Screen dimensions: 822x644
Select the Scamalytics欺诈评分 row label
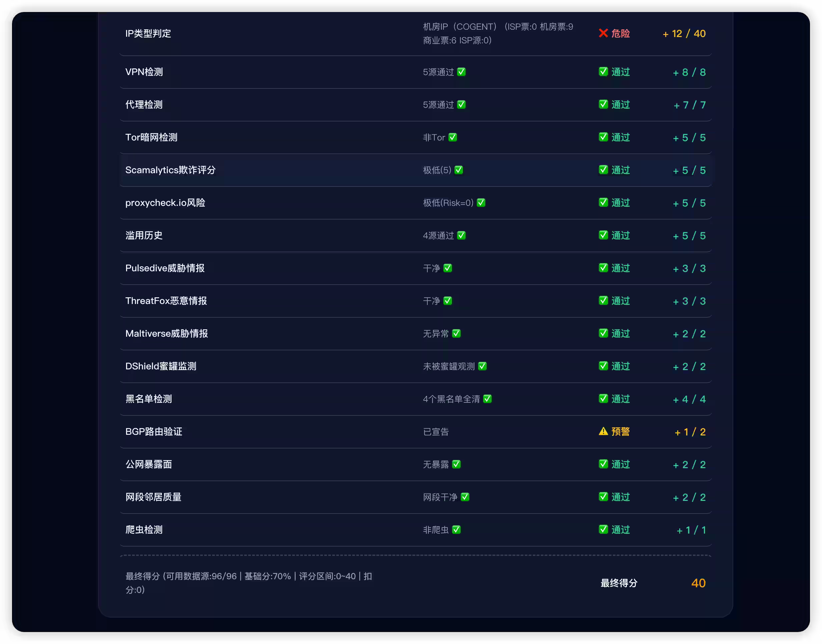170,170
